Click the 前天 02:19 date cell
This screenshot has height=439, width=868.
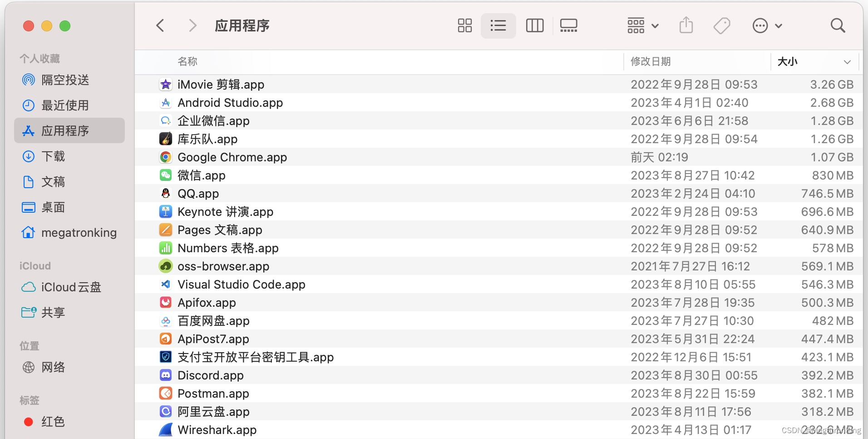pyautogui.click(x=659, y=157)
